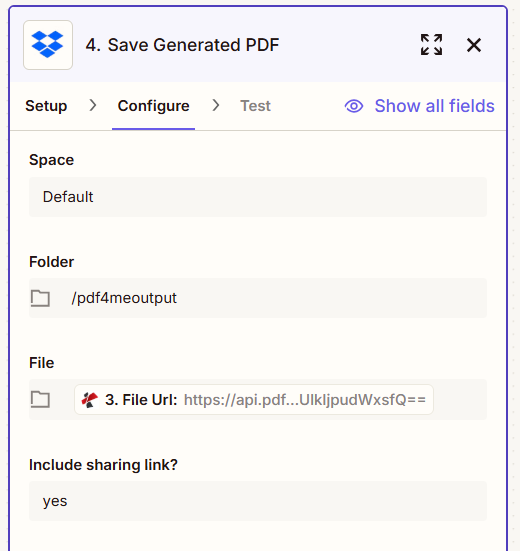520x551 pixels.
Task: Close the Save Generated PDF panel
Action: (x=474, y=45)
